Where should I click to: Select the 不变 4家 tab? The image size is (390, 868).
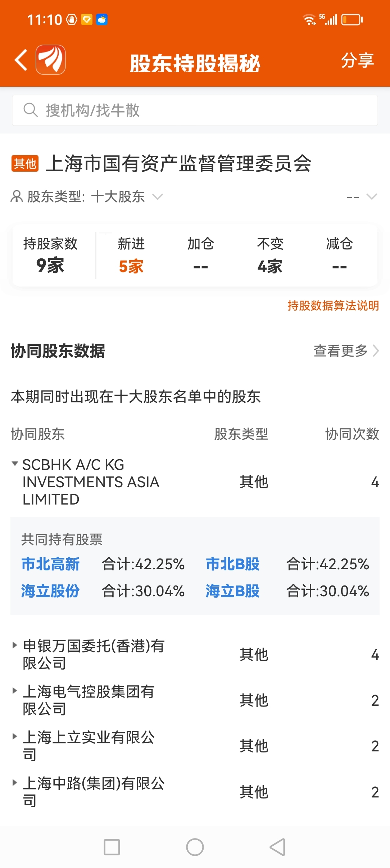(x=270, y=256)
